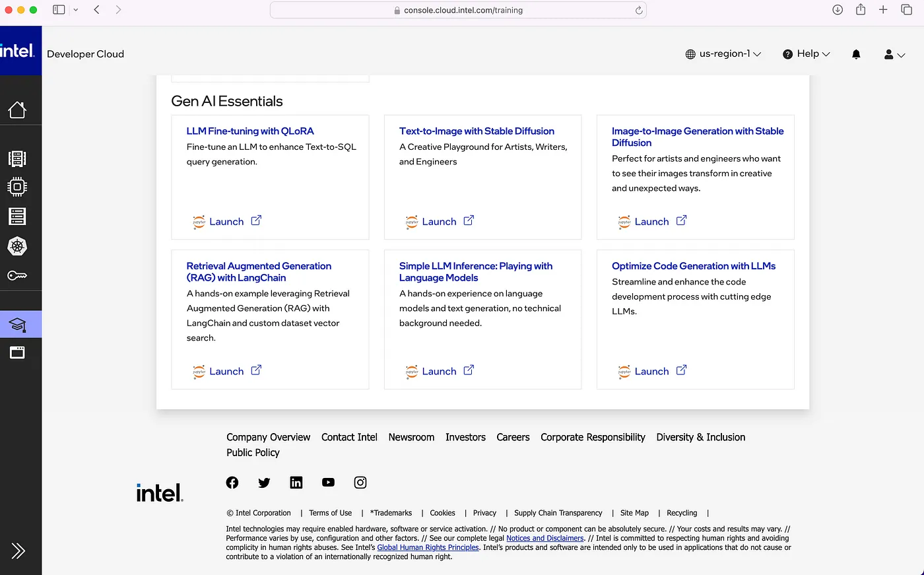Open Safari share icon
This screenshot has height=575, width=924.
coord(861,9)
